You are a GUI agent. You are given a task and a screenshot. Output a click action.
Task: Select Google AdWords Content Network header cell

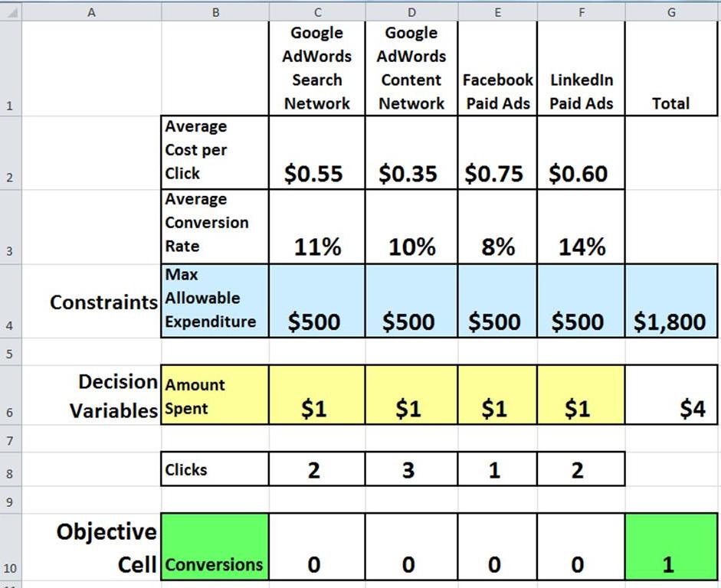(411, 68)
